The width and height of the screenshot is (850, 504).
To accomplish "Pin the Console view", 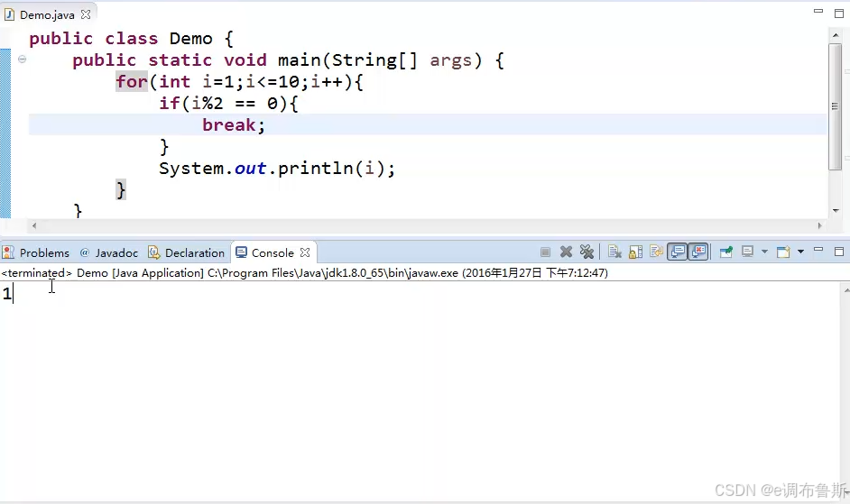I will click(x=725, y=252).
